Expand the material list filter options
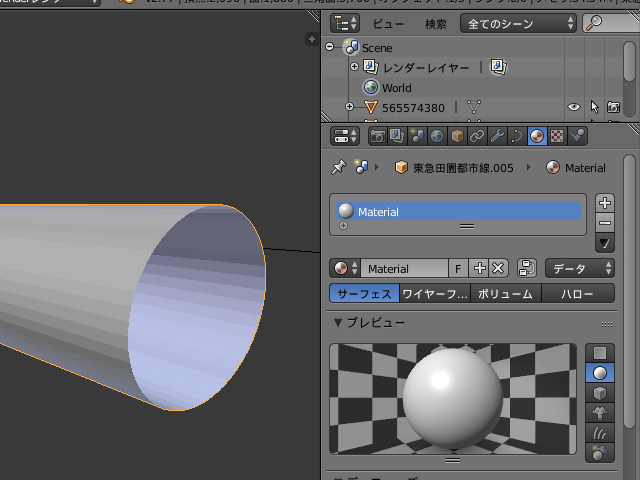Viewport: 640px width, 480px height. coord(343,226)
